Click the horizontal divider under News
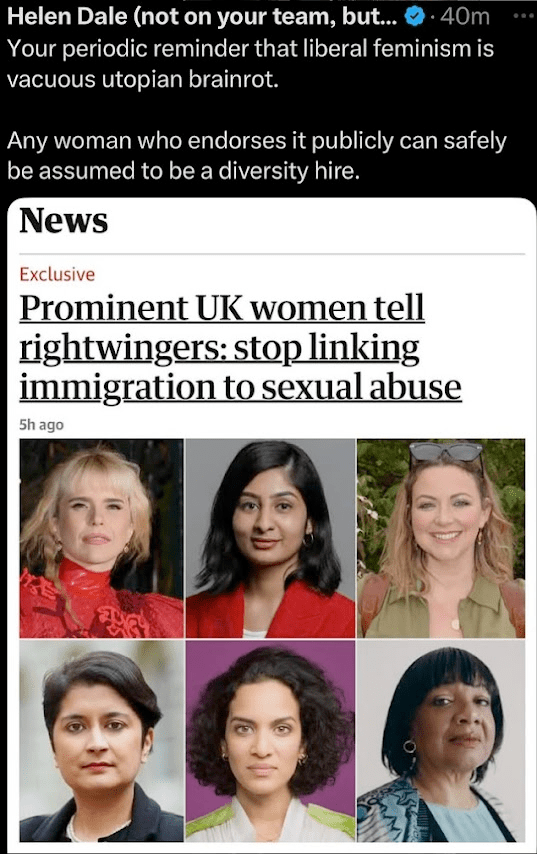Viewport: 537px width, 854px height. [272, 254]
